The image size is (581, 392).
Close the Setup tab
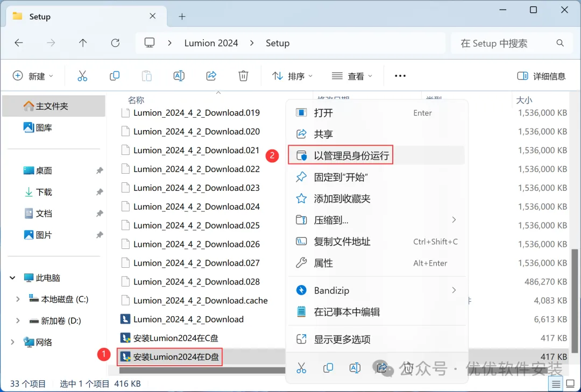tap(153, 16)
